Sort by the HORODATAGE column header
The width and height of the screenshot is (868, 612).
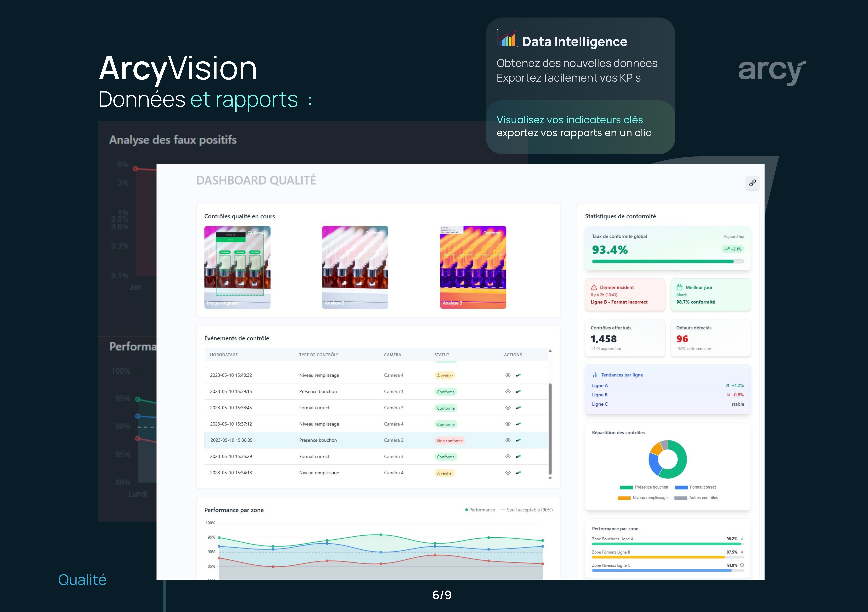[x=224, y=355]
